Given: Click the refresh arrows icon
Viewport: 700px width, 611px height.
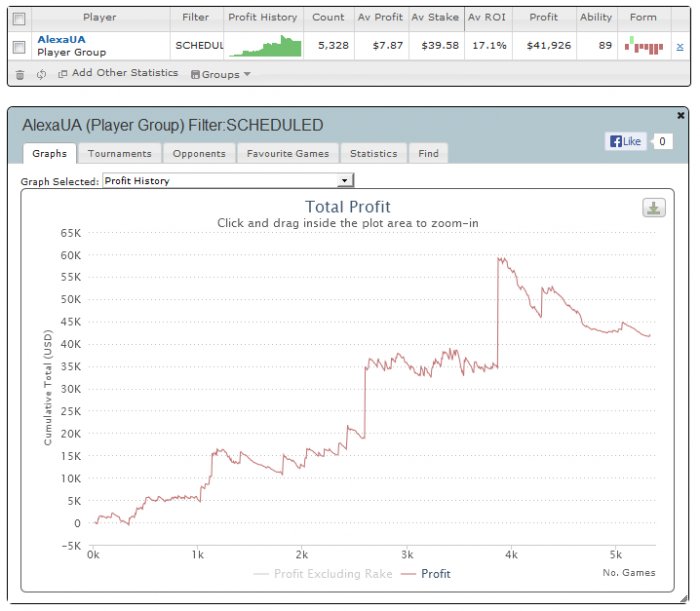Looking at the screenshot, I should 41,75.
